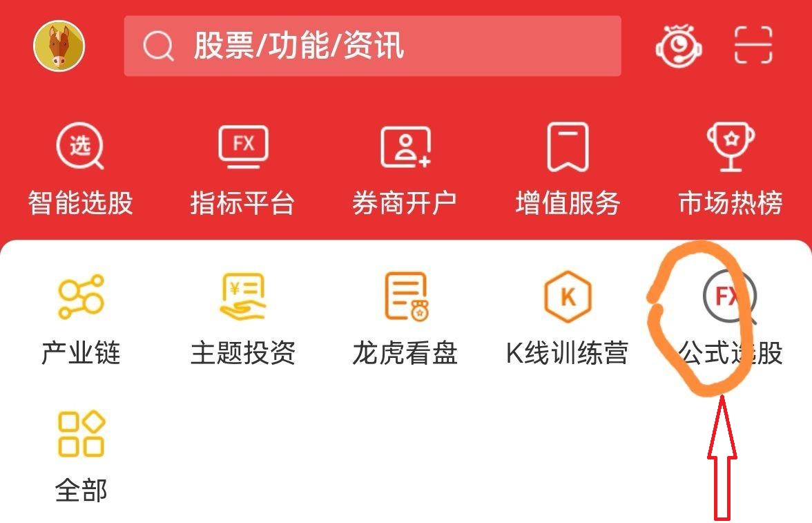Open the 指标平台 FX monitor icon
Image resolution: width=812 pixels, height=523 pixels.
[243, 146]
